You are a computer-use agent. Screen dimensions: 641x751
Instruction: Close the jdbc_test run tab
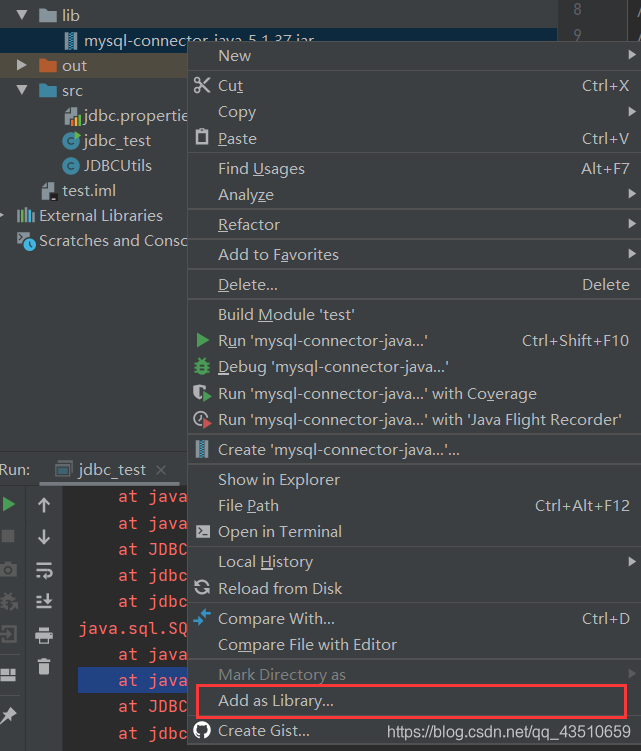tap(161, 470)
